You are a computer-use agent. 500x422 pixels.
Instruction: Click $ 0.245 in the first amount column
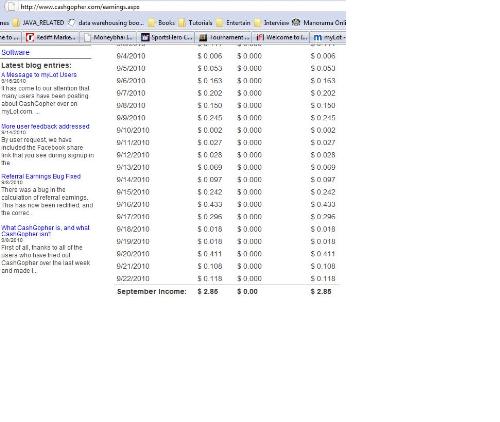click(210, 118)
